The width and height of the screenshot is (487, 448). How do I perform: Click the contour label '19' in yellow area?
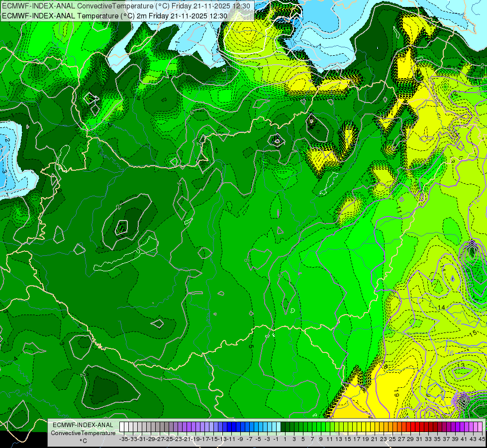click(x=396, y=393)
